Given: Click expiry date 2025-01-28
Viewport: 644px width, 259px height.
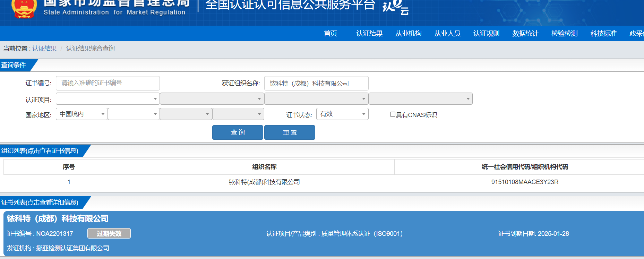Looking at the screenshot, I should tap(553, 234).
